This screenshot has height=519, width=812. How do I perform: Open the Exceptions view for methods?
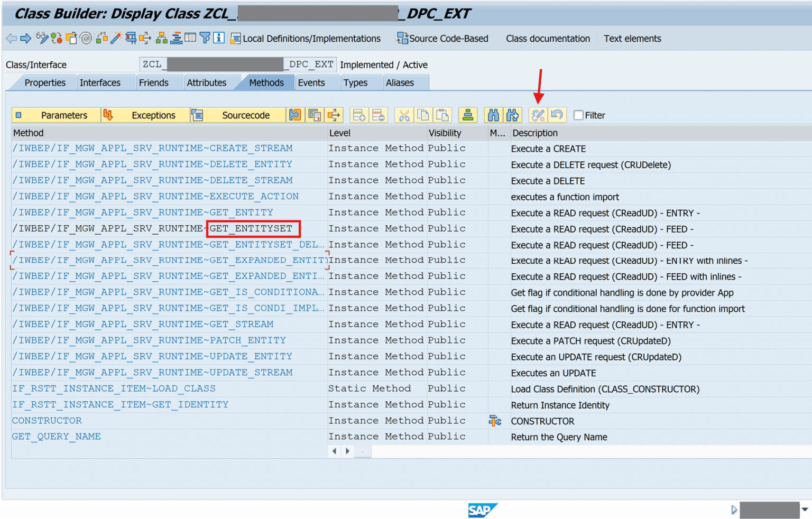pos(153,115)
